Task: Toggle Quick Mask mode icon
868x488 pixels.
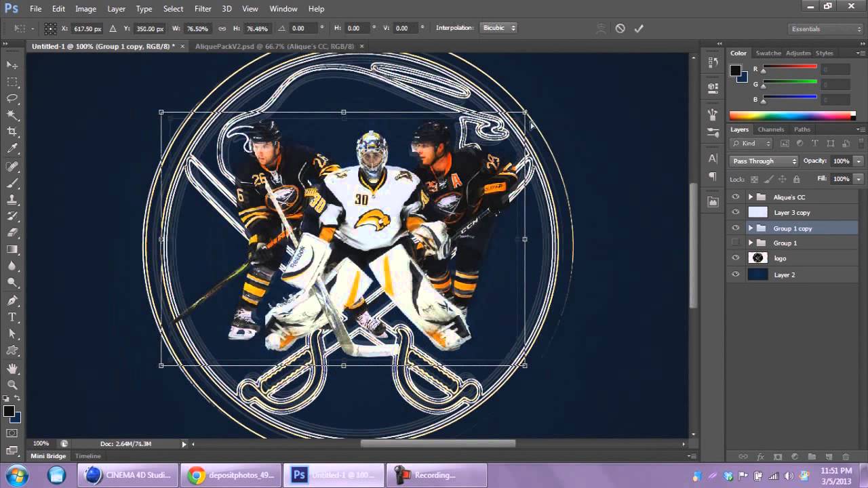Action: point(12,433)
